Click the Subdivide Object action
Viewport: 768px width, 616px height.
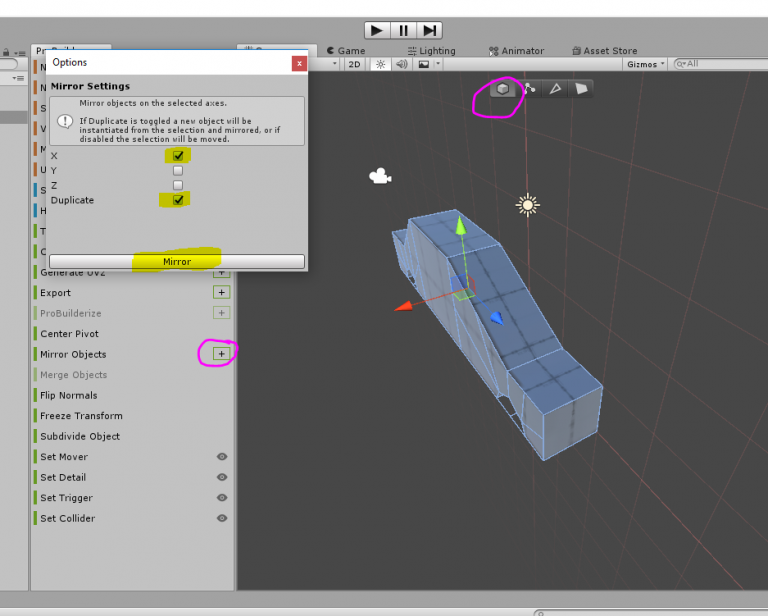point(80,437)
